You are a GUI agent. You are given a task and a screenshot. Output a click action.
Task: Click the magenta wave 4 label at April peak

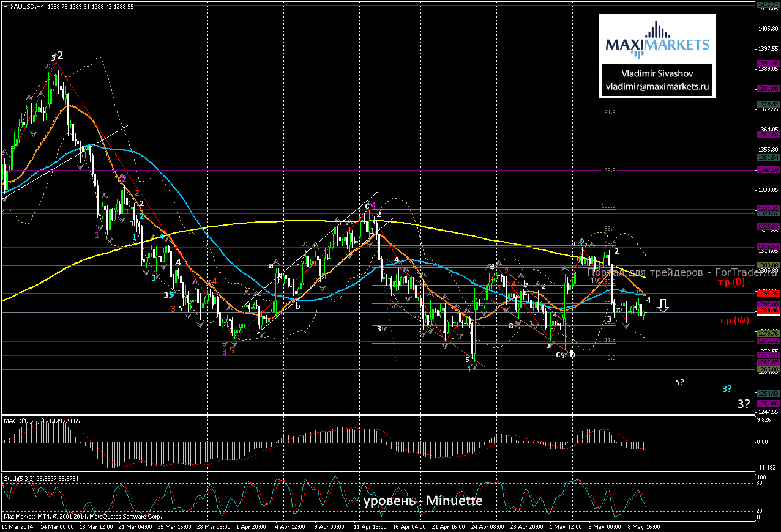coord(373,206)
